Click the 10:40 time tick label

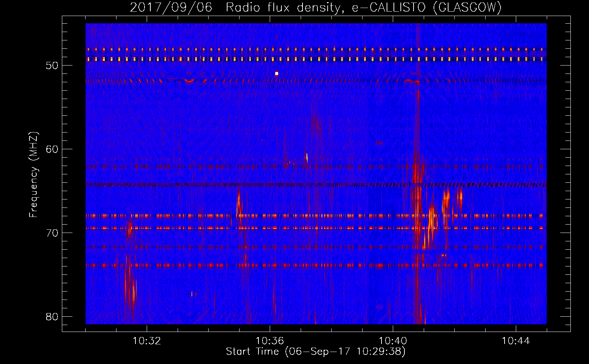click(x=393, y=341)
